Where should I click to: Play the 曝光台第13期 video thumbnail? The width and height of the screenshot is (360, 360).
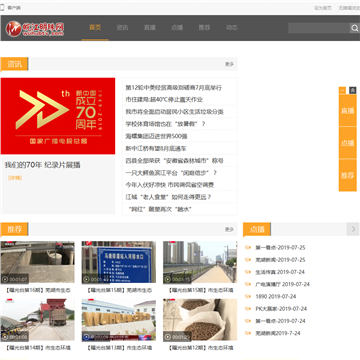click(119, 320)
